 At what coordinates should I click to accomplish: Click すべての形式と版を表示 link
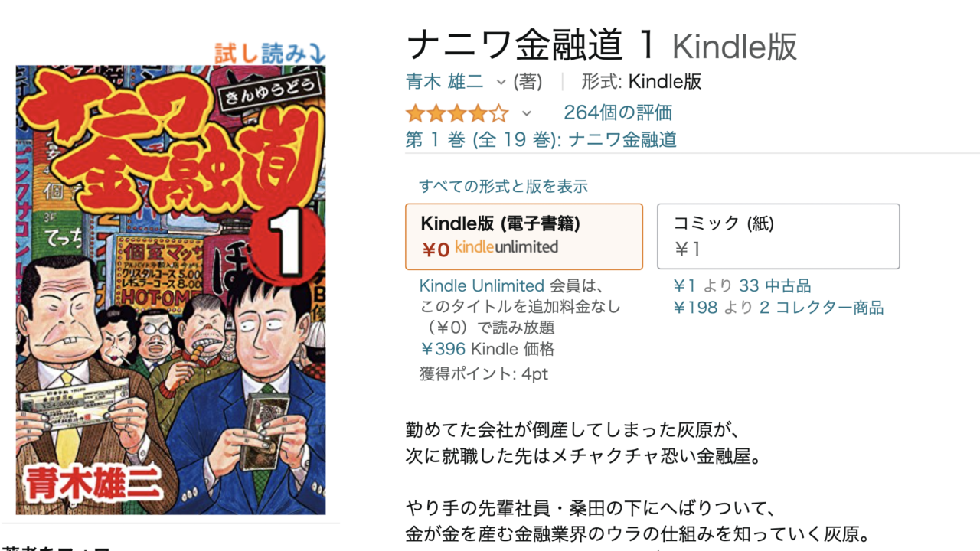(x=503, y=186)
